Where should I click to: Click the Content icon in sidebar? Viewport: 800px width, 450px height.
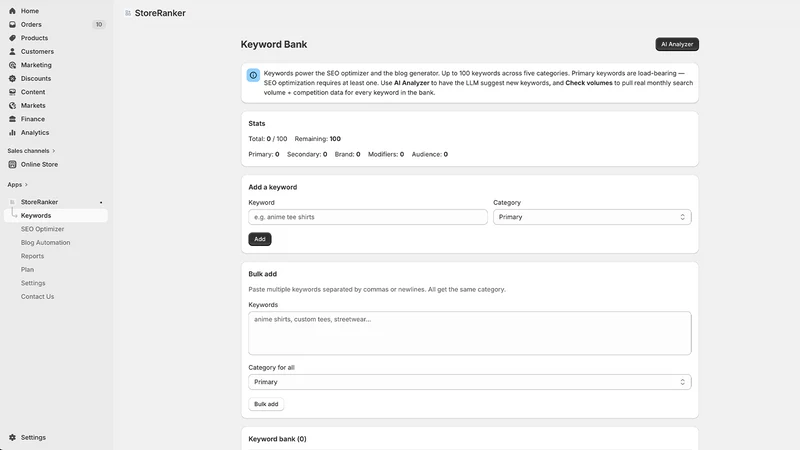pyautogui.click(x=12, y=92)
